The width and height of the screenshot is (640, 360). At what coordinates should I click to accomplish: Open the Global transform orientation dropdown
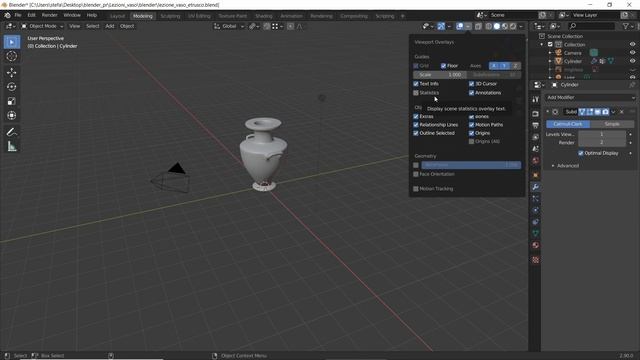click(x=229, y=27)
